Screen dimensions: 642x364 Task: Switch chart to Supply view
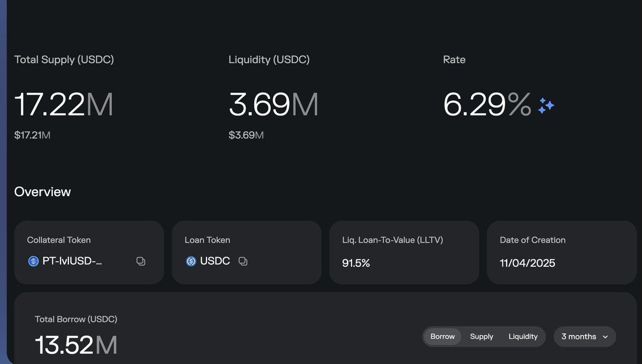point(481,337)
